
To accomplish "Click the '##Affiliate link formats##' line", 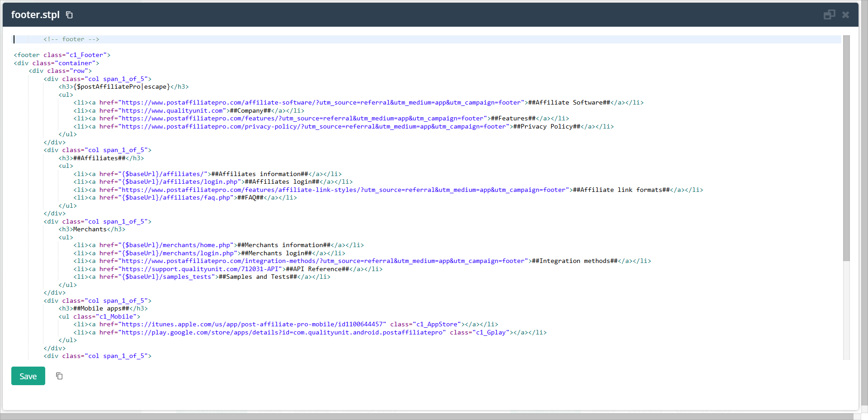I will pyautogui.click(x=388, y=190).
